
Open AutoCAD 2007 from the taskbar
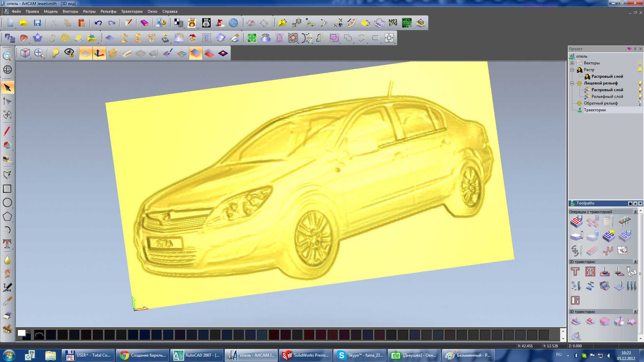pos(197,355)
